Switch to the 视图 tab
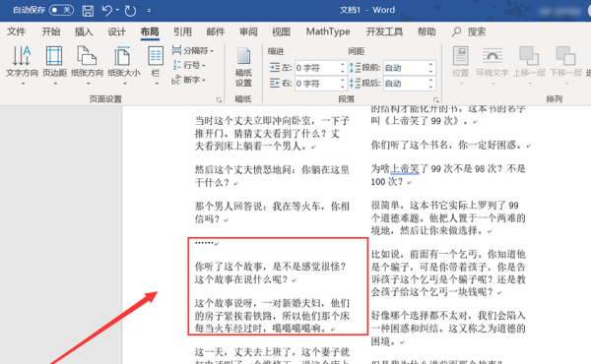591x364 pixels. tap(281, 31)
